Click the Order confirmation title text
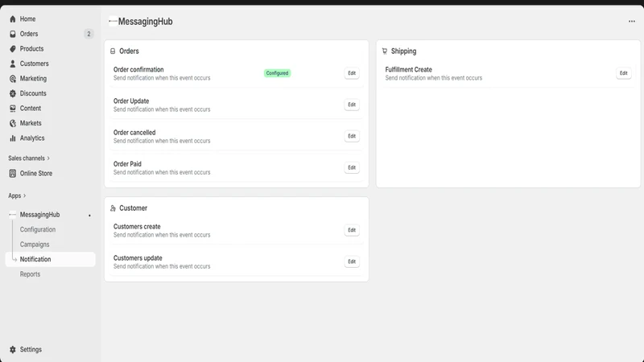 tap(138, 70)
